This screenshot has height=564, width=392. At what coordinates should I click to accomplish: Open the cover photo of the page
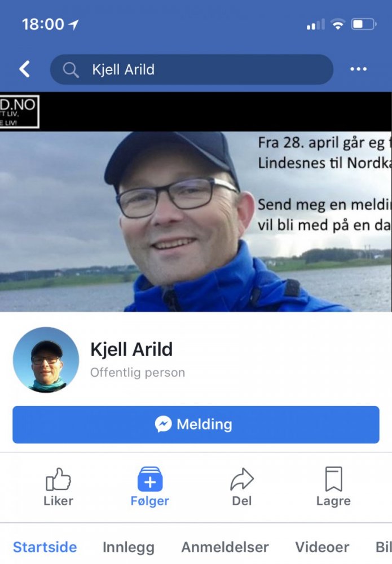point(196,202)
